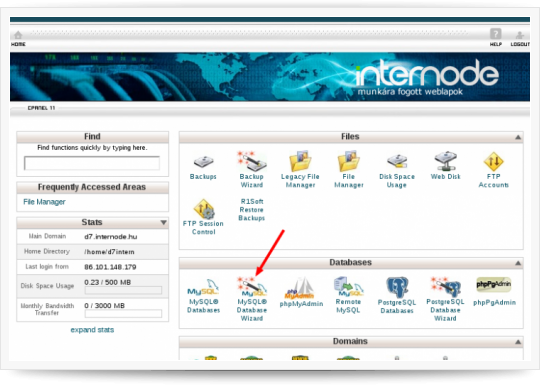Image resolution: width=540 pixels, height=385 pixels.
Task: Select the last login IP 86.101.148.179
Action: point(110,267)
